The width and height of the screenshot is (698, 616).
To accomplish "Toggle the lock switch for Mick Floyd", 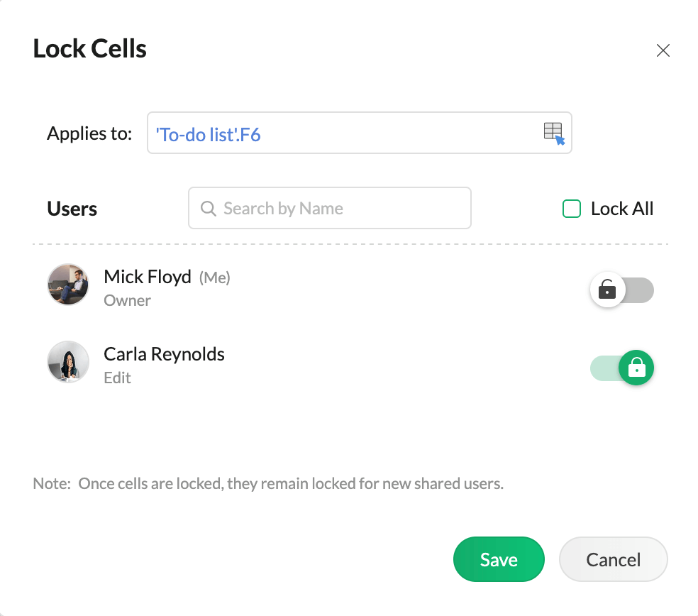I will tap(622, 290).
